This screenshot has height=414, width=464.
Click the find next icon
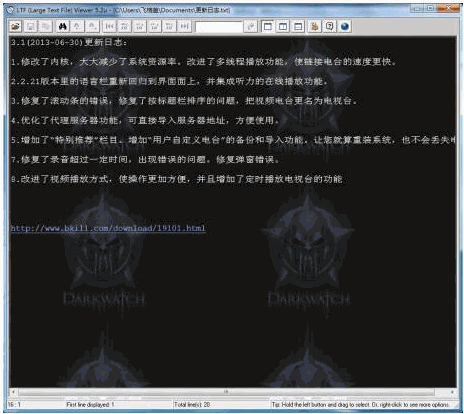click(93, 26)
